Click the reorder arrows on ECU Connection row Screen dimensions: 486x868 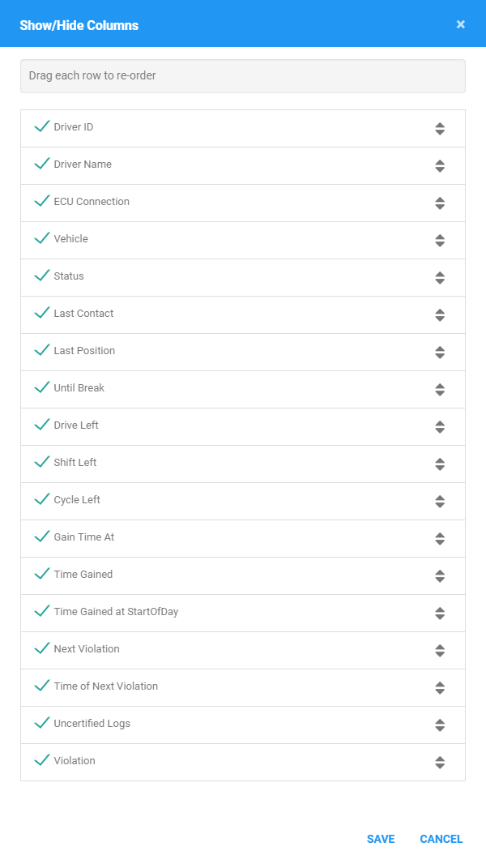(440, 203)
